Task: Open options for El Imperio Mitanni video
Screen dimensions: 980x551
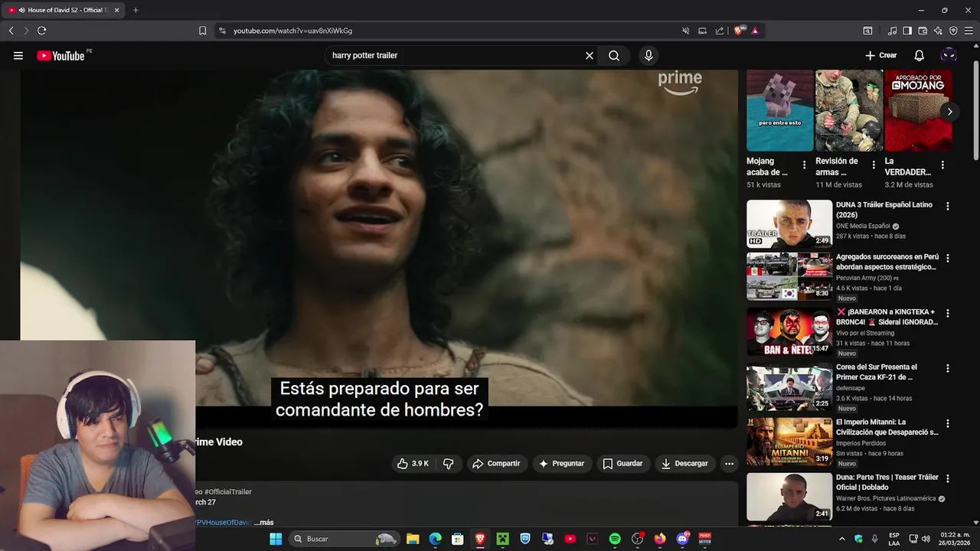Action: pos(948,423)
